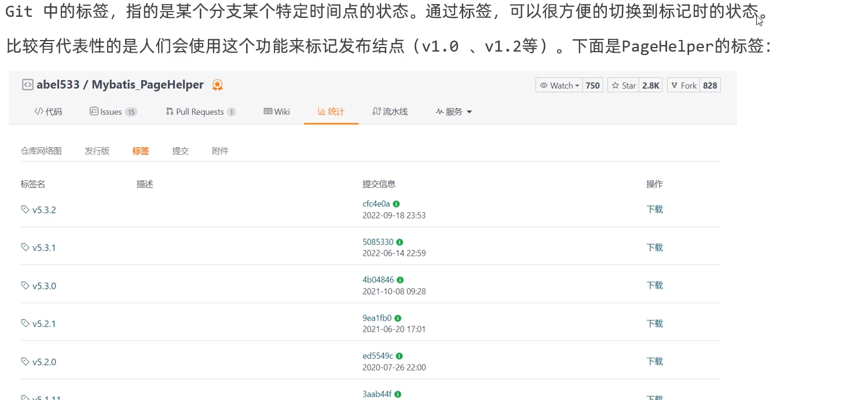This screenshot has height=400, width=868.
Task: Select the 标签 sub-tab
Action: tap(140, 151)
